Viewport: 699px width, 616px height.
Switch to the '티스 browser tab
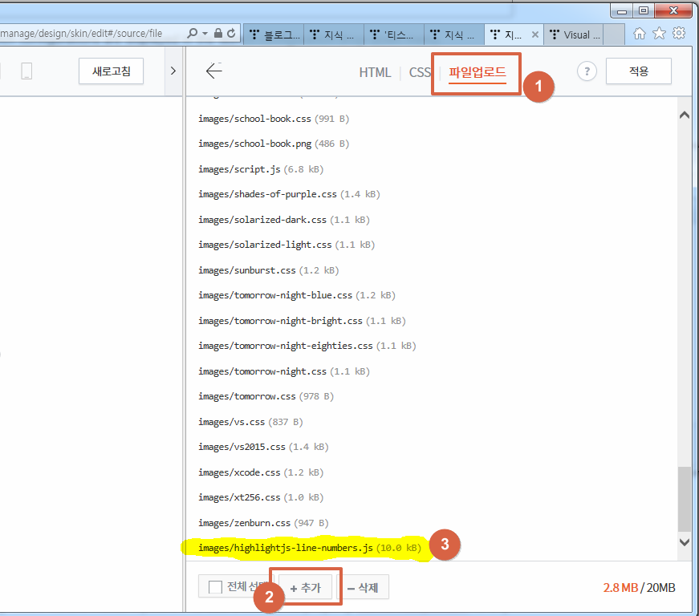pyautogui.click(x=394, y=34)
